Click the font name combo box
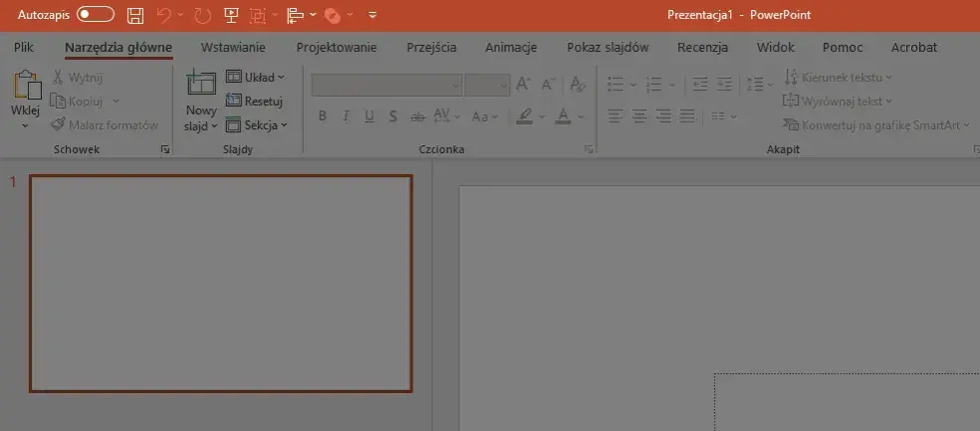 [x=386, y=85]
